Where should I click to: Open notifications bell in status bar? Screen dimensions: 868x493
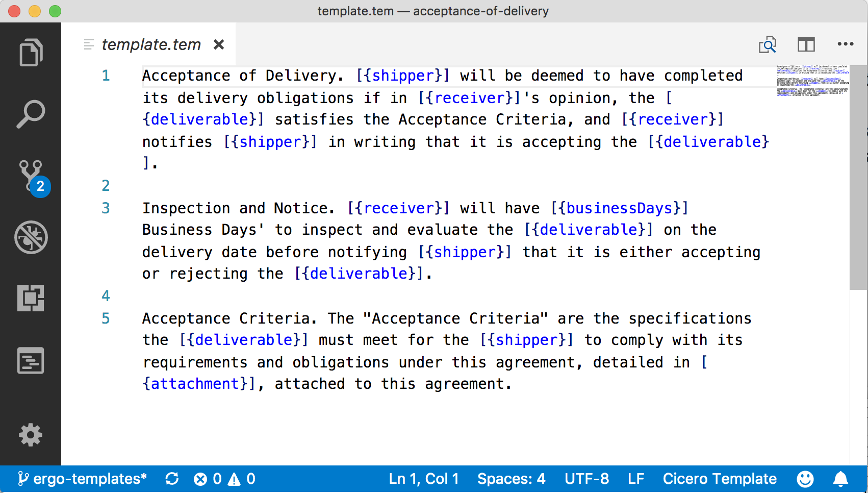coord(840,479)
